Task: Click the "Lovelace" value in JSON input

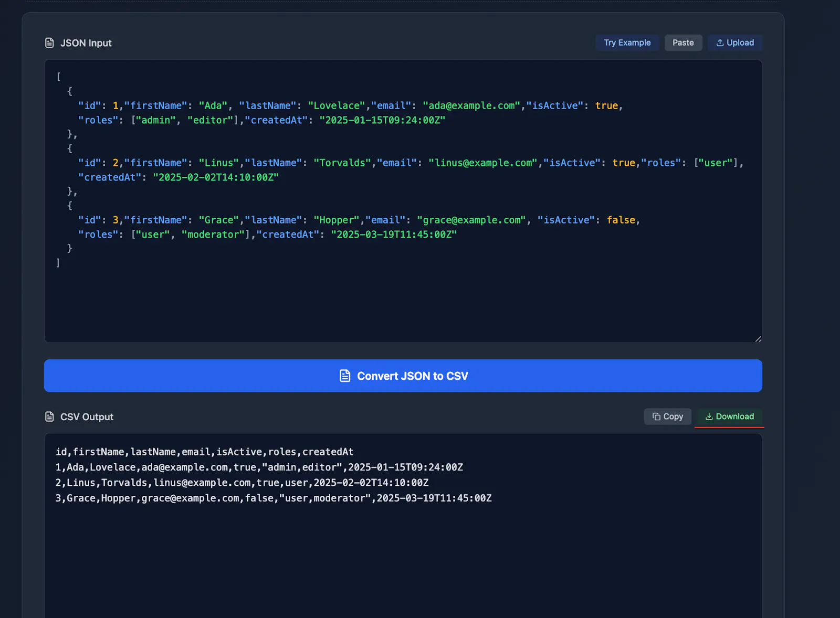Action: (x=337, y=105)
